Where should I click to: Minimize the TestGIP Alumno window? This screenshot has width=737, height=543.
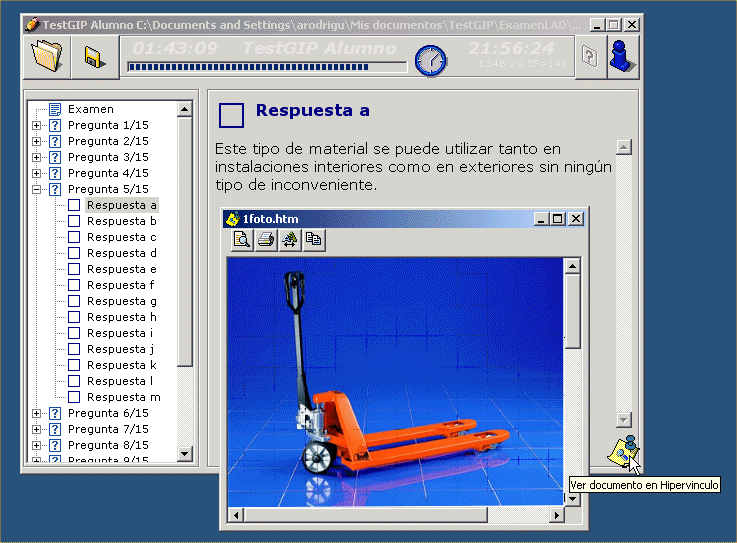pos(597,25)
